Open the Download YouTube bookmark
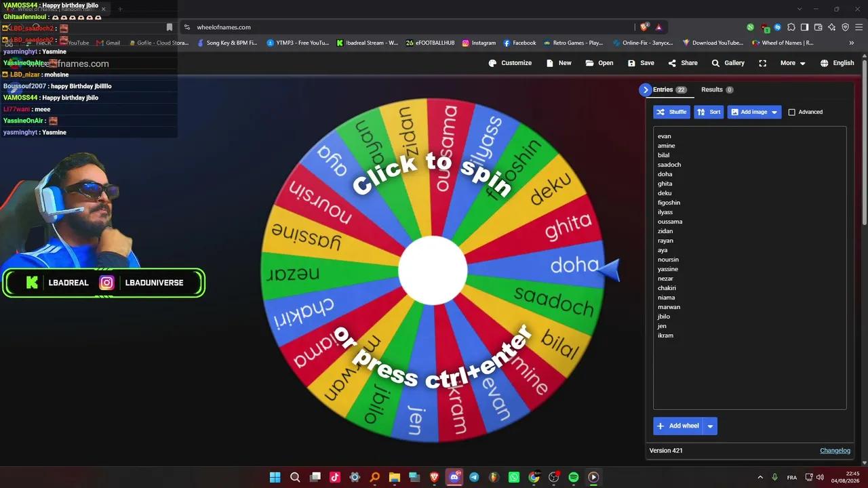Viewport: 868px width, 488px height. (x=713, y=43)
